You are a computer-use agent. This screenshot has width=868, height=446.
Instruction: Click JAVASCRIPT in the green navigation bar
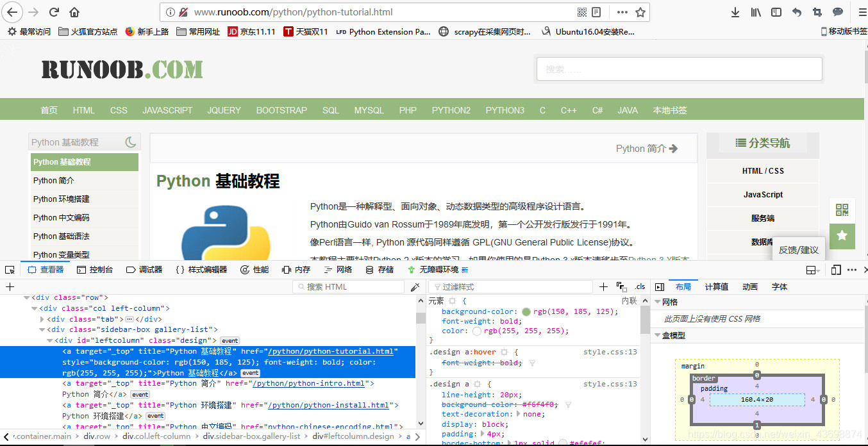(x=167, y=110)
